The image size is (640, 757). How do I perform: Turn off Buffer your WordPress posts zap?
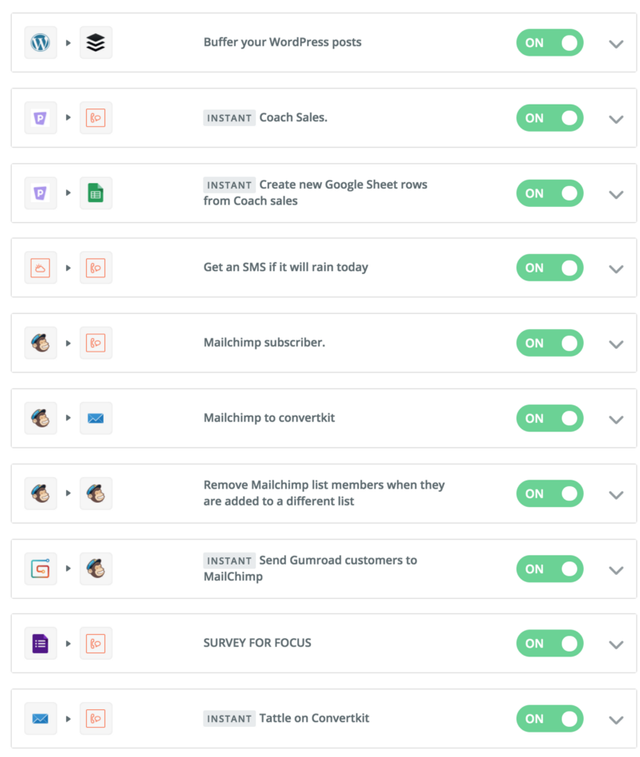click(x=550, y=42)
